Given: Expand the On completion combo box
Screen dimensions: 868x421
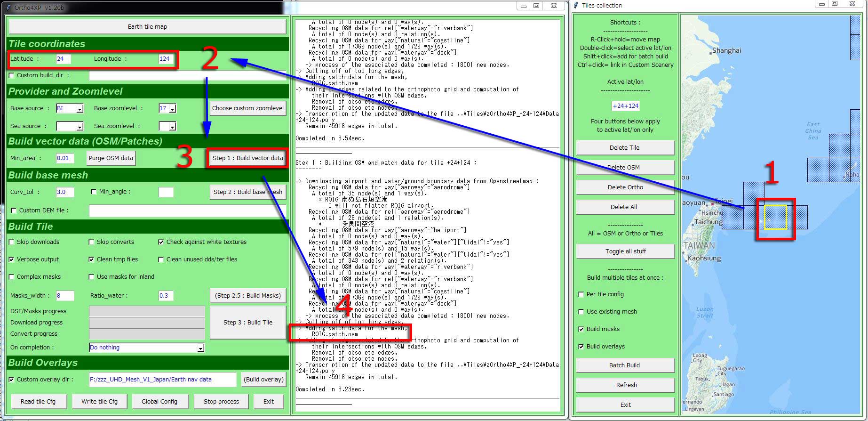Looking at the screenshot, I should coord(200,348).
